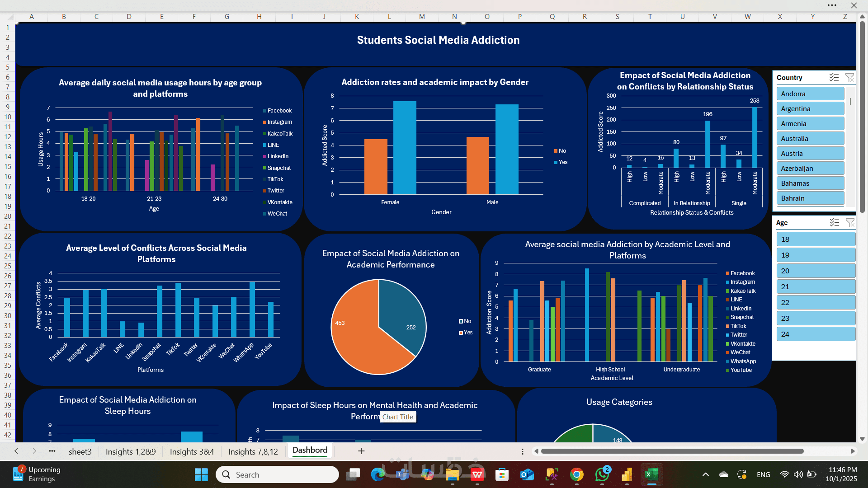
Task: Filter Age slicer by 21
Action: pos(815,287)
